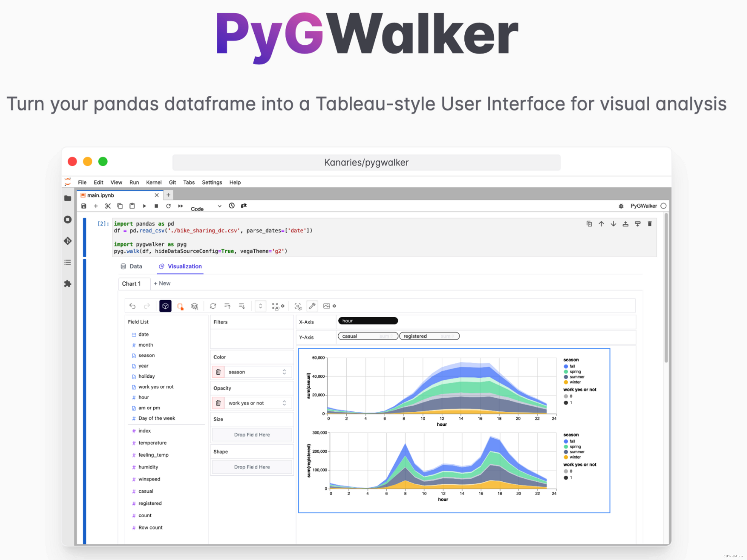Click the Size Drop Field Here area
The height and width of the screenshot is (560, 747).
[252, 435]
